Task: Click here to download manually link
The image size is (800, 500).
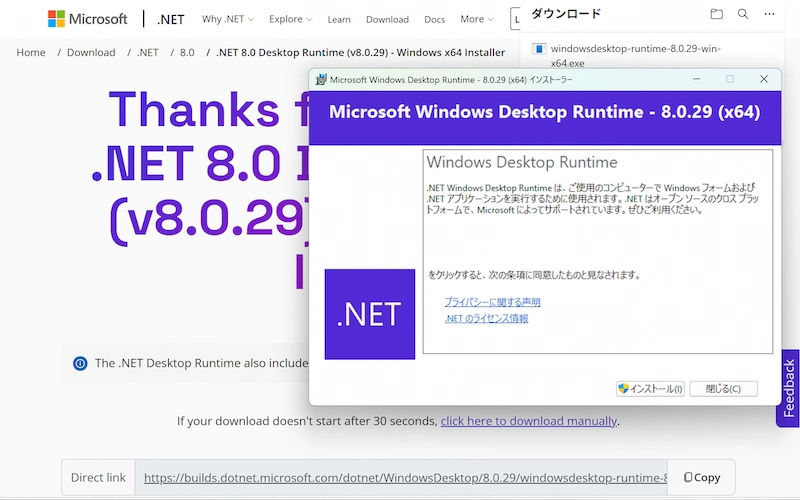Action: pos(529,421)
